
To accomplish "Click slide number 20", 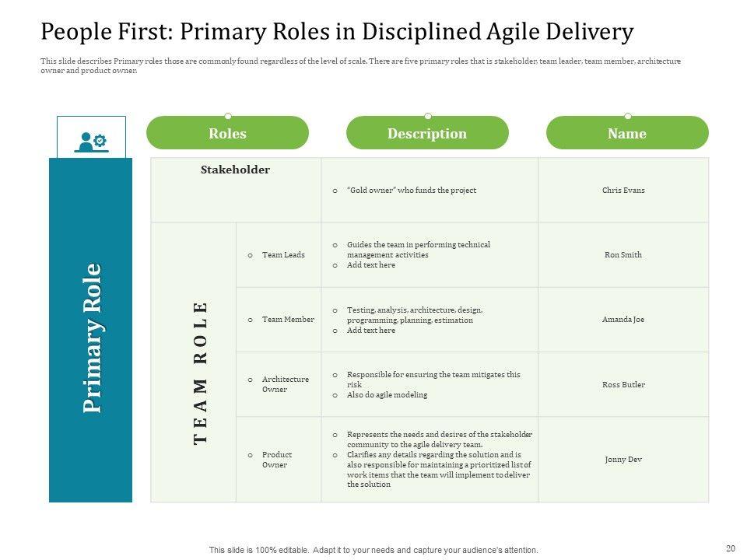I will pos(730,548).
